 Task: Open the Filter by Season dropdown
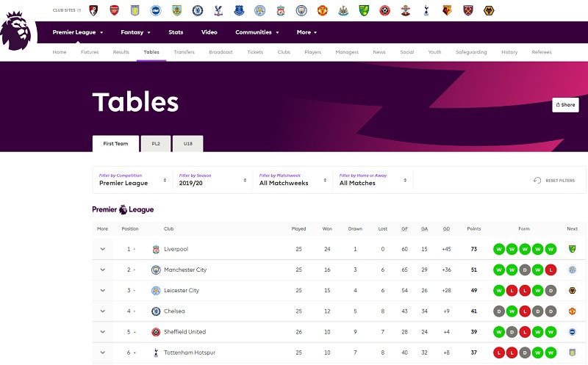[x=212, y=180]
